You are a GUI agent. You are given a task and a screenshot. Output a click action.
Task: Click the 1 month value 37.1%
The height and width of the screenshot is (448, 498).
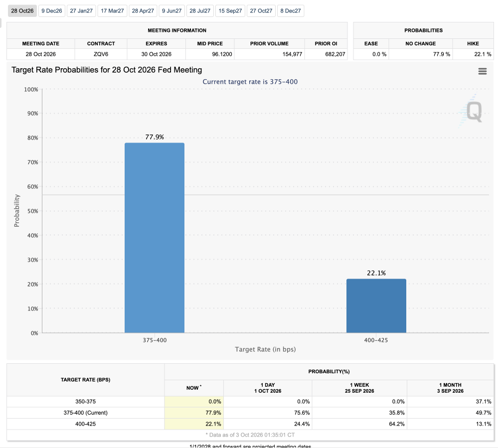coord(484,402)
